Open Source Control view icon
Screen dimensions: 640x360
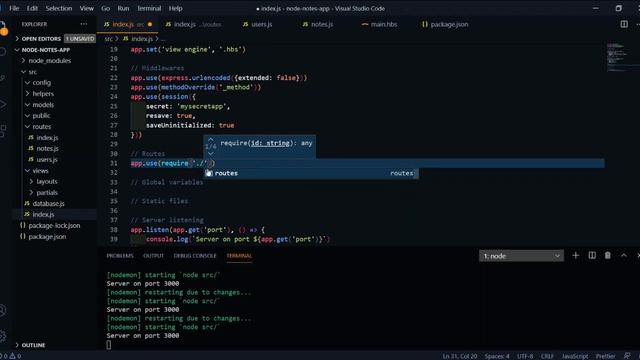click(x=3, y=78)
